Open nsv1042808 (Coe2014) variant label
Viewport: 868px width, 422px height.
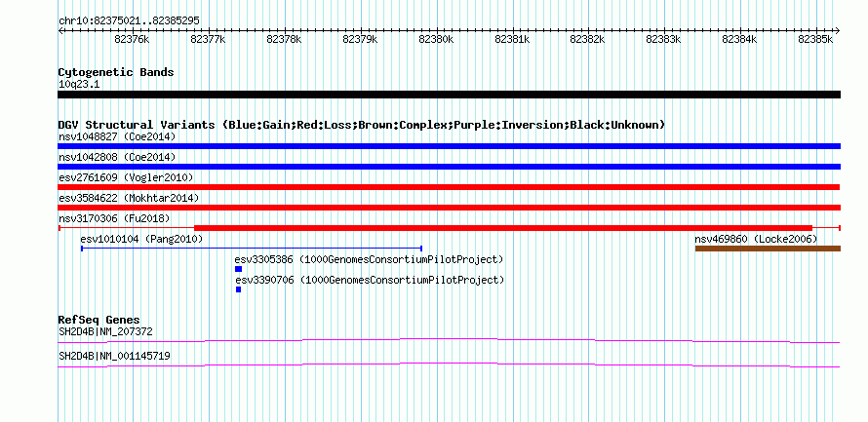pos(117,157)
